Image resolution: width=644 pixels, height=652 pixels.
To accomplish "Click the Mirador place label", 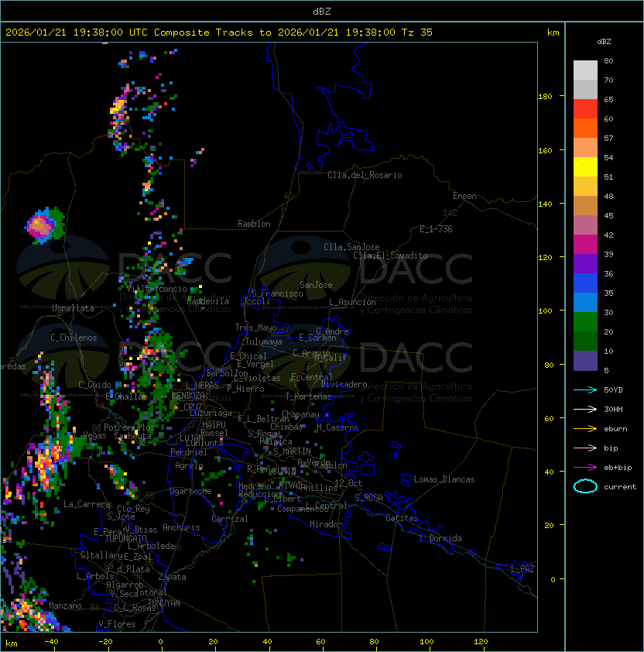I will click(326, 524).
